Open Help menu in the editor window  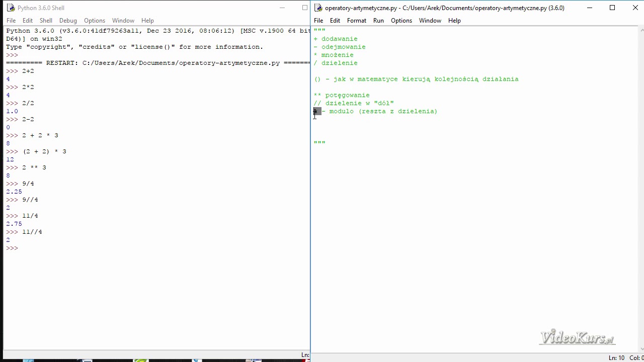(x=454, y=21)
